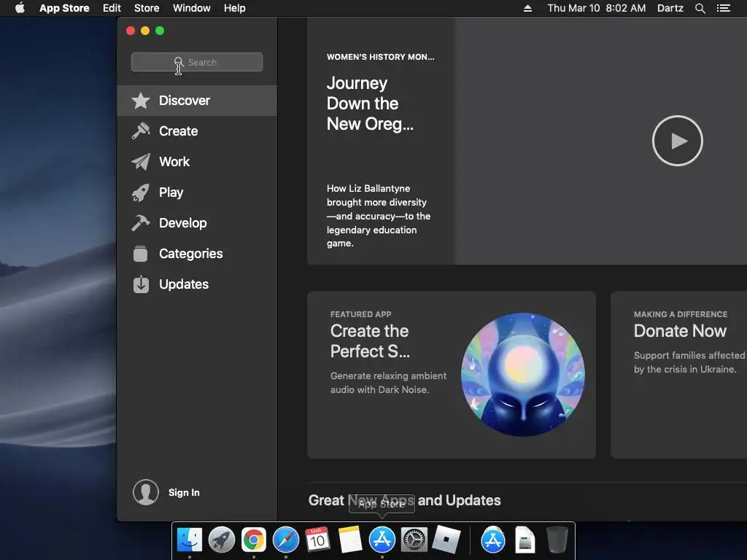Viewport: 747px width, 560px height.
Task: Open Launchpad rocket in the Dock
Action: (222, 540)
